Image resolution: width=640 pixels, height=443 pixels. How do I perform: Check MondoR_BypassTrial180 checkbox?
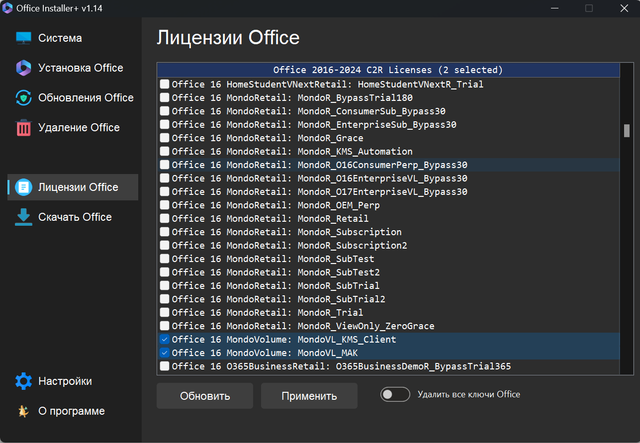click(164, 98)
